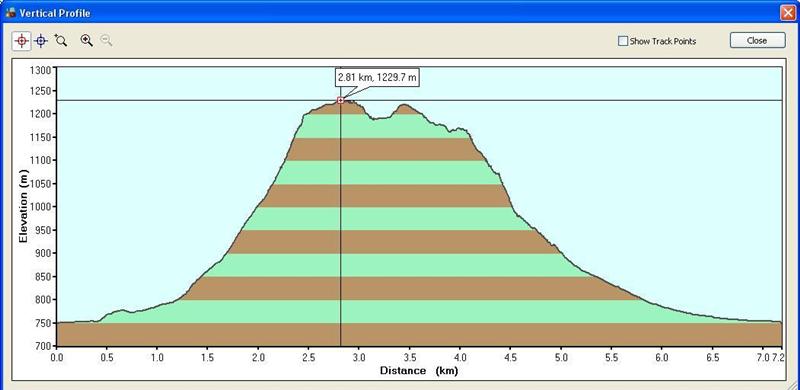The height and width of the screenshot is (390, 800).
Task: Click the 3.5 distance axis label
Action: tap(410, 358)
